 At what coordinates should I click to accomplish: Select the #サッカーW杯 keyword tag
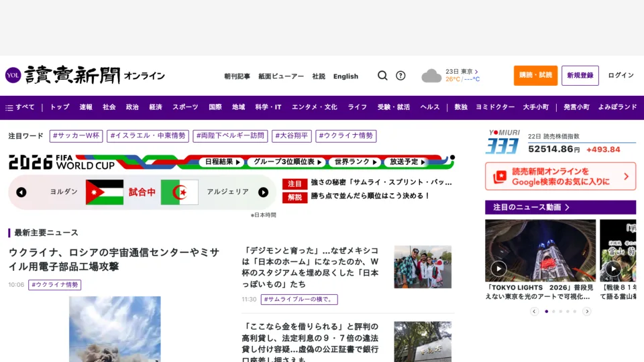(x=76, y=136)
